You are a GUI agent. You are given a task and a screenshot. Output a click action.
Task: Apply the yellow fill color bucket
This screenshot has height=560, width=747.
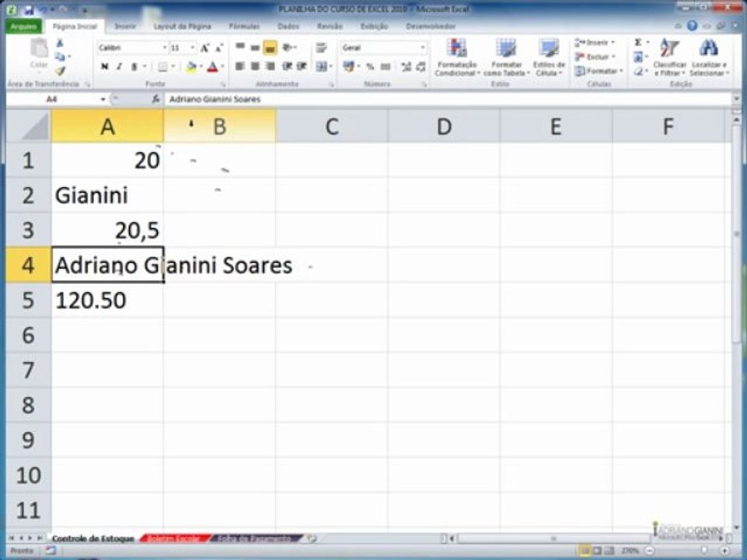coord(191,67)
